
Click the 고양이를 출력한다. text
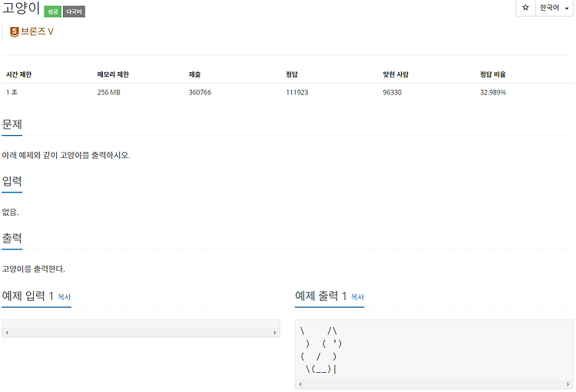34,269
